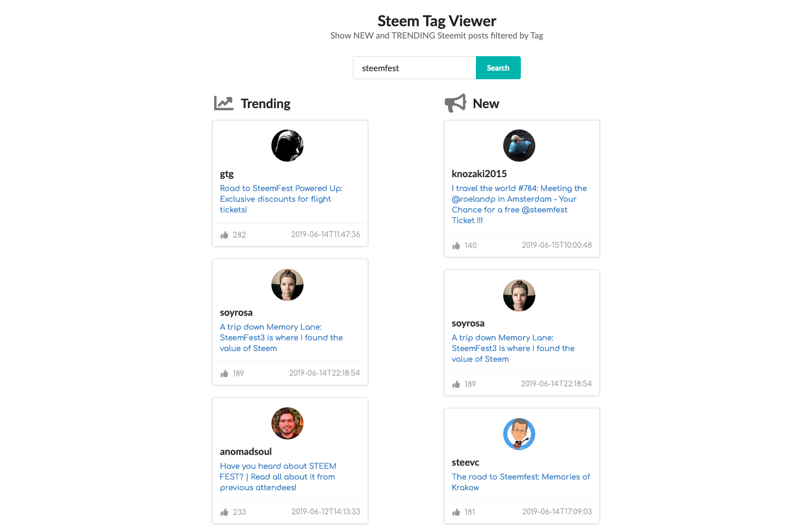Focus the steemfest tag search field
The height and width of the screenshot is (532, 811).
(414, 68)
